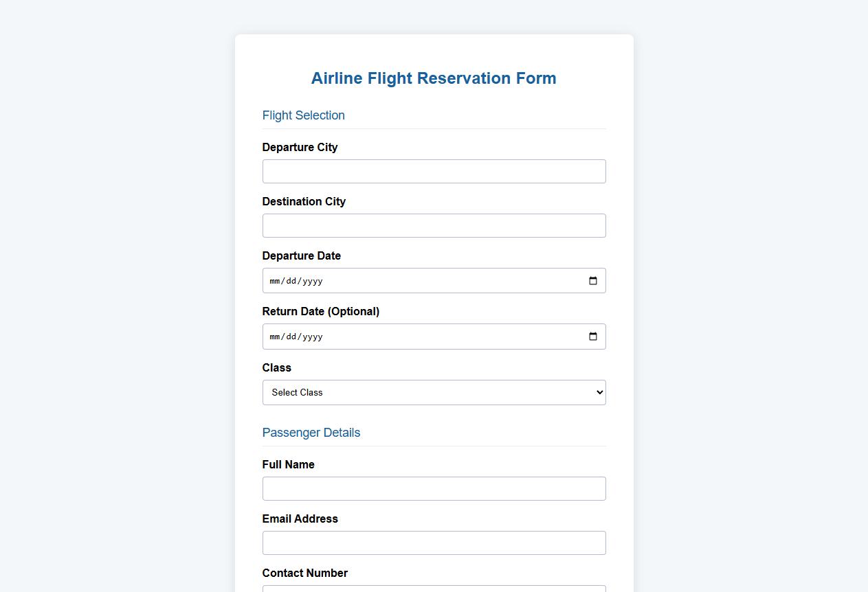Open the Class dropdown showing Select Class

click(434, 392)
